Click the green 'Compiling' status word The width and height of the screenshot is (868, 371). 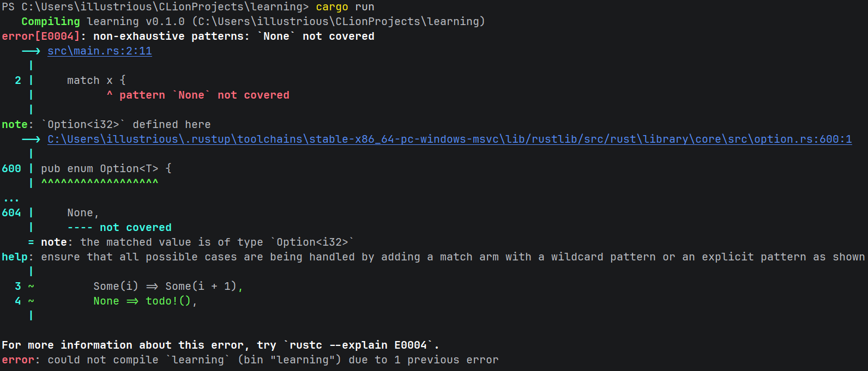click(51, 21)
